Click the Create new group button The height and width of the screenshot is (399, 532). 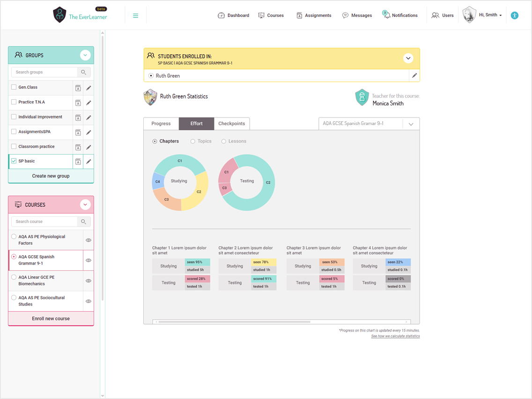[x=51, y=176]
